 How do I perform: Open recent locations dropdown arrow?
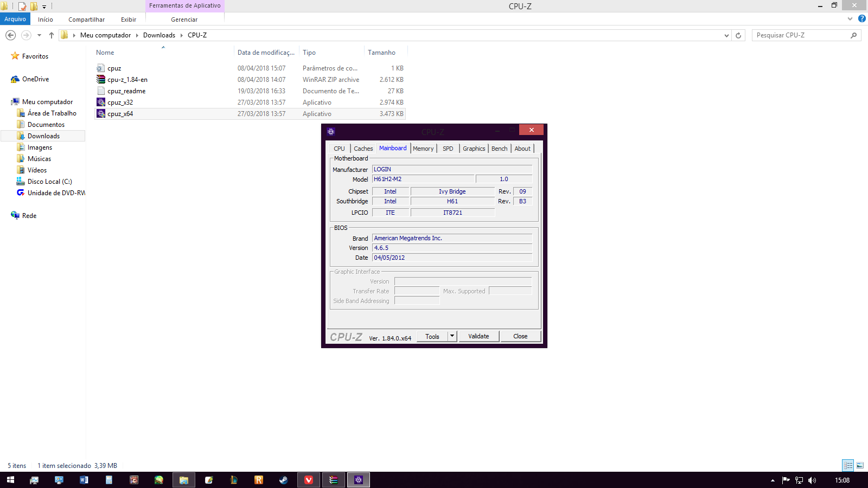click(39, 35)
